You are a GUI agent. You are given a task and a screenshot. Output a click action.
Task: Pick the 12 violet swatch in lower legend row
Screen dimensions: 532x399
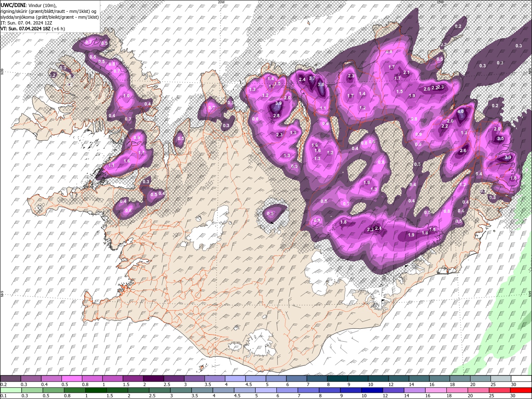(393, 390)
